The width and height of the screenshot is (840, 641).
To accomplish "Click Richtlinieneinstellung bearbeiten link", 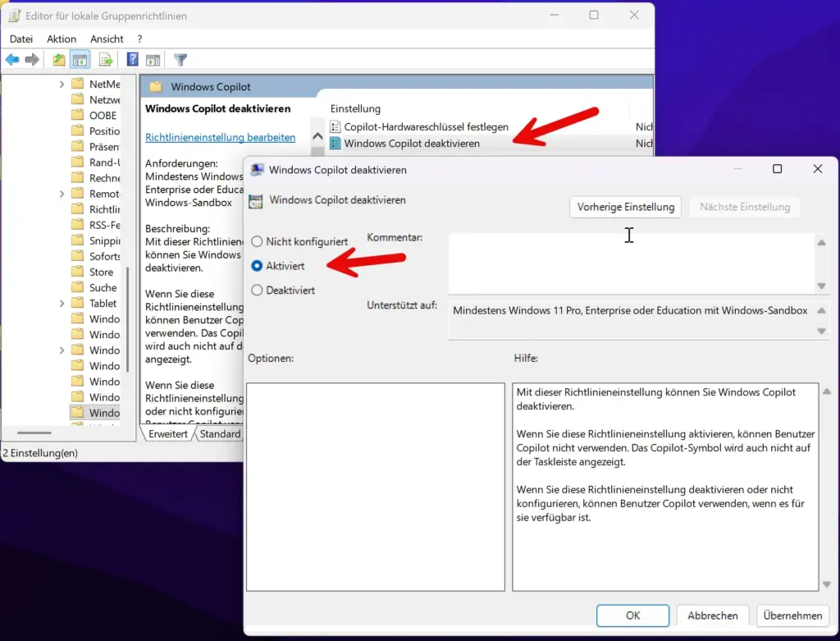I will [x=220, y=137].
